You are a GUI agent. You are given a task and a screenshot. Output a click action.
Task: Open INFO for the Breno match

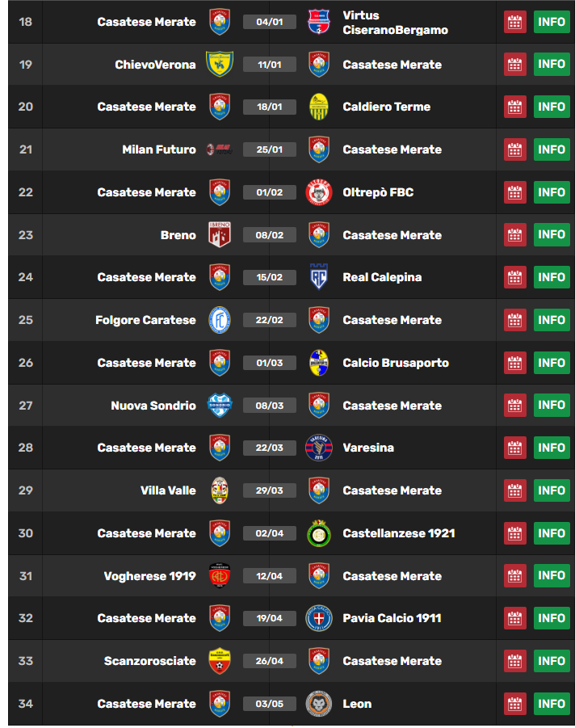[x=552, y=235]
